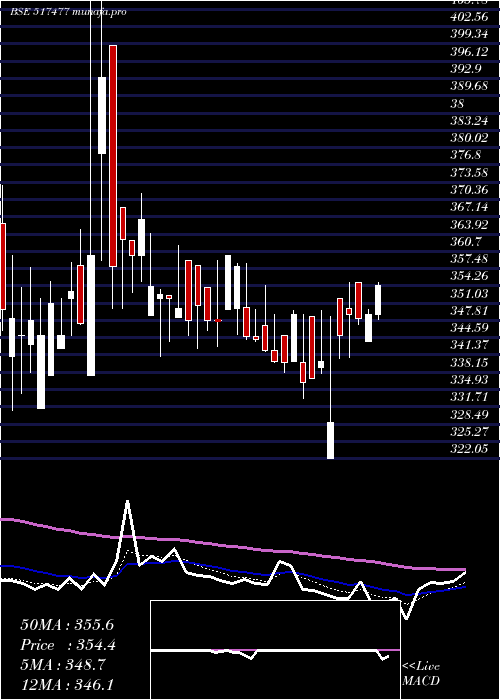Click the 347.81 price axis label

469,311
